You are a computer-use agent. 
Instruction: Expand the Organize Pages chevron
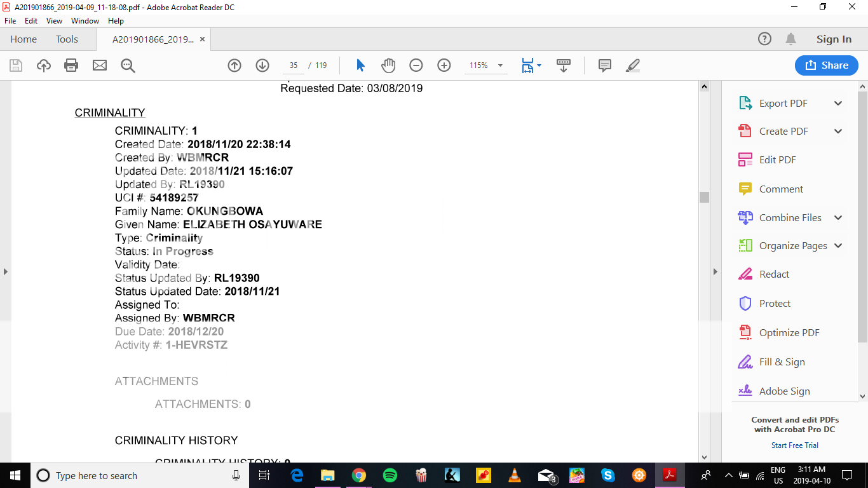click(838, 246)
